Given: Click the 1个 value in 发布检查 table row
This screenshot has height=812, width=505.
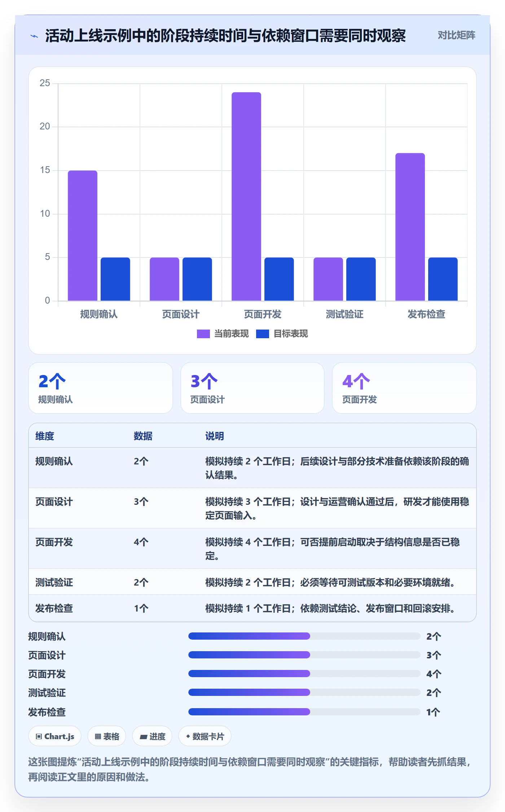Looking at the screenshot, I should (x=141, y=608).
